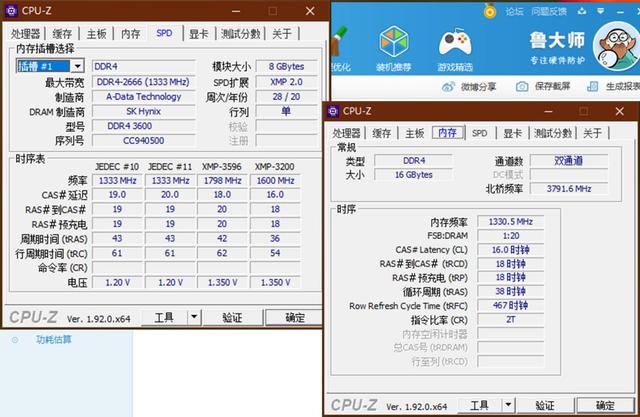Switch to 处理器 tab in the 内存 window
This screenshot has height=417, width=640.
point(346,133)
